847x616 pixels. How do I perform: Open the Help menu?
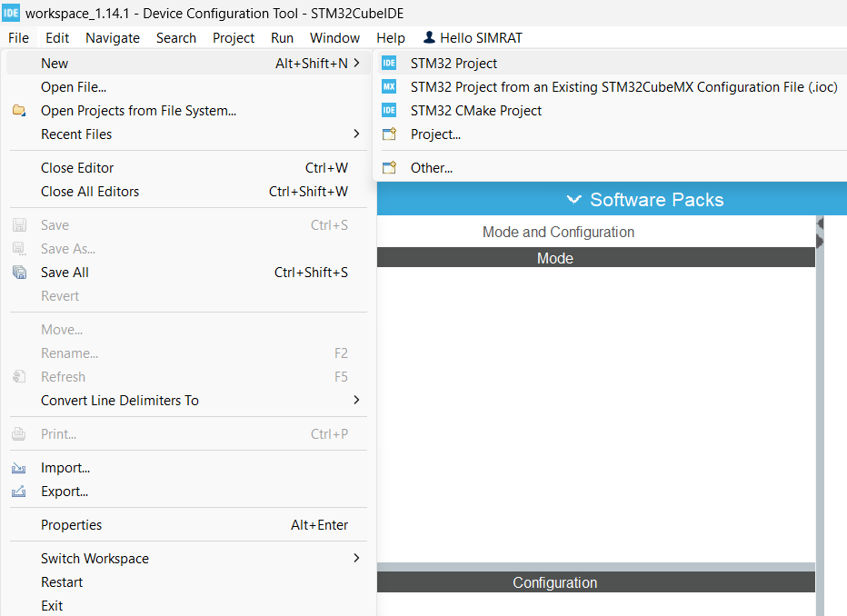pyautogui.click(x=391, y=38)
